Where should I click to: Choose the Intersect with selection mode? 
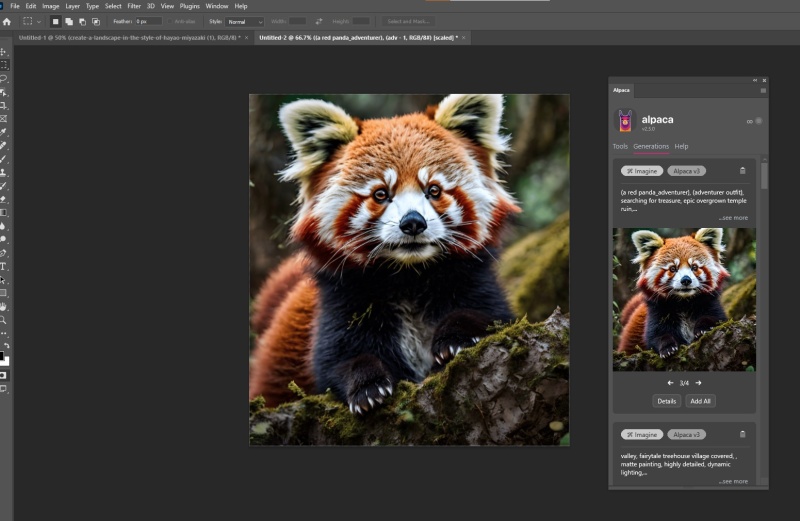(x=96, y=21)
